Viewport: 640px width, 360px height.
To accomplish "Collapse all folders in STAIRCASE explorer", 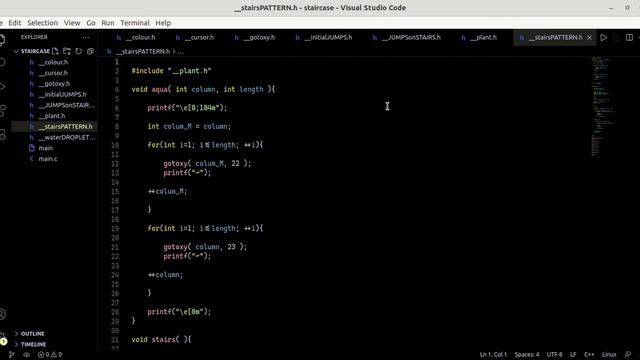I will (x=90, y=51).
